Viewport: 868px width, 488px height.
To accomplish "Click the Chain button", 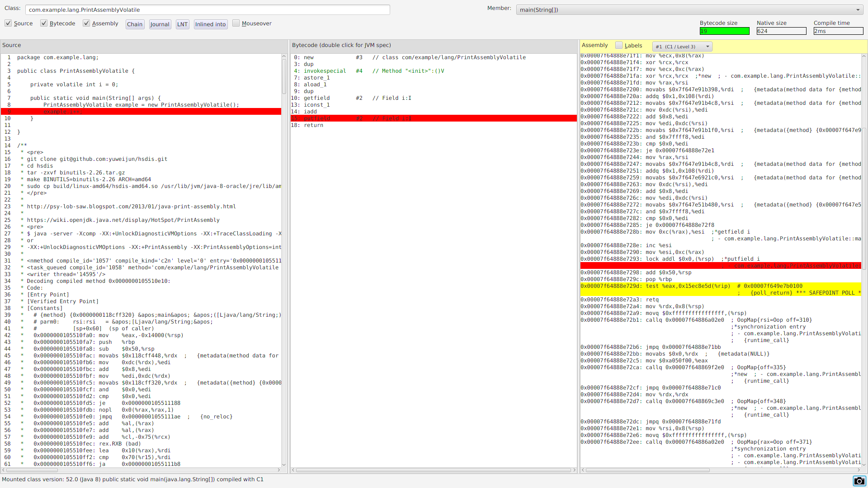I will coord(135,24).
